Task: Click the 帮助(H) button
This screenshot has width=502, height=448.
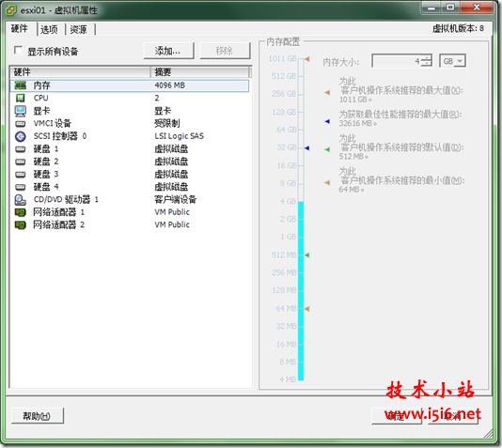Action: 38,416
